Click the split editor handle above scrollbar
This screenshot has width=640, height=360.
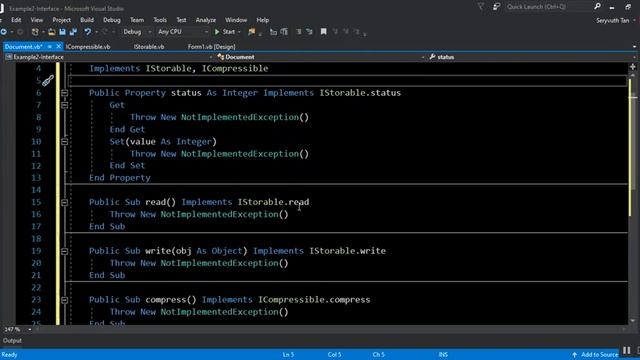[633, 67]
